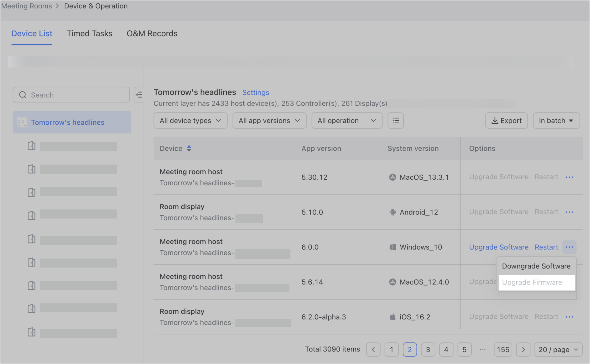Click Upgrade Software for Windows_10 host
The width and height of the screenshot is (590, 364).
499,247
